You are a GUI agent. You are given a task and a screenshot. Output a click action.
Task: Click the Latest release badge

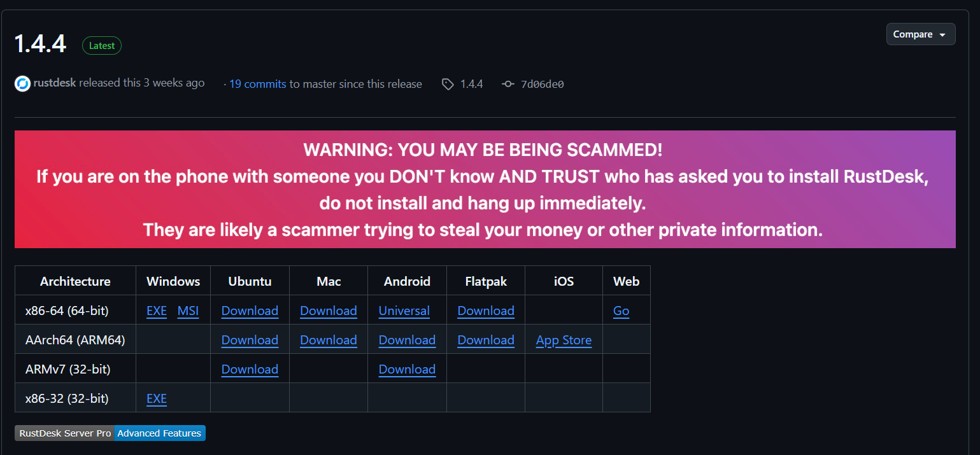(x=102, y=46)
